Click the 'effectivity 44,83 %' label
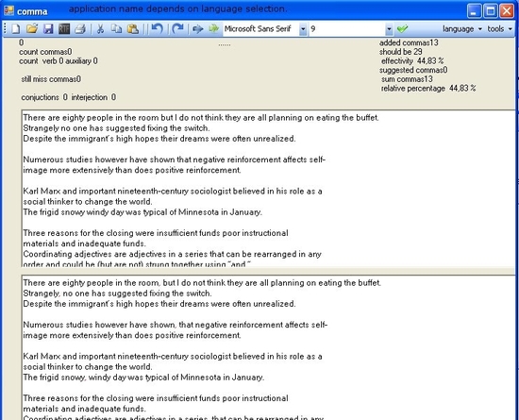This screenshot has width=519, height=420. click(x=412, y=61)
